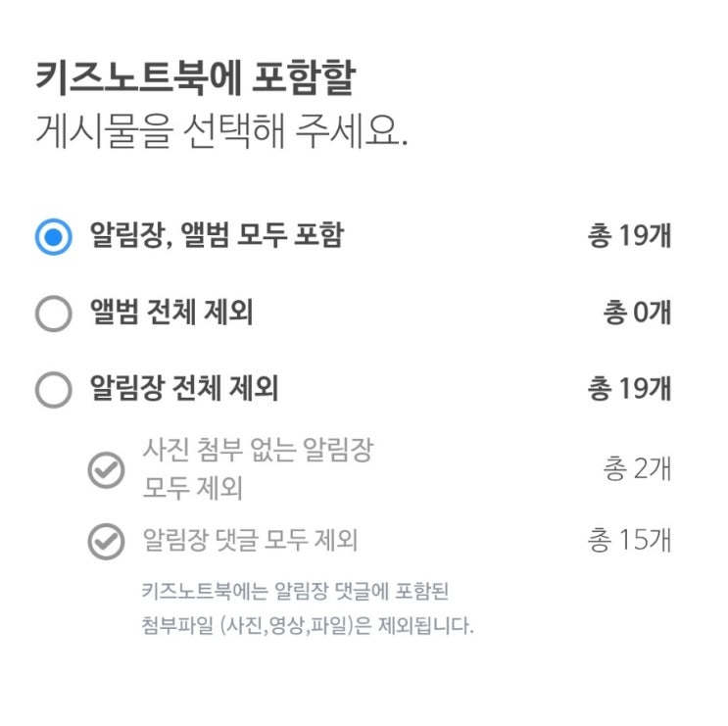This screenshot has width=728, height=726.
Task: Toggle the '사진 첨부 없는 알림장' checkmark icon
Action: click(106, 470)
